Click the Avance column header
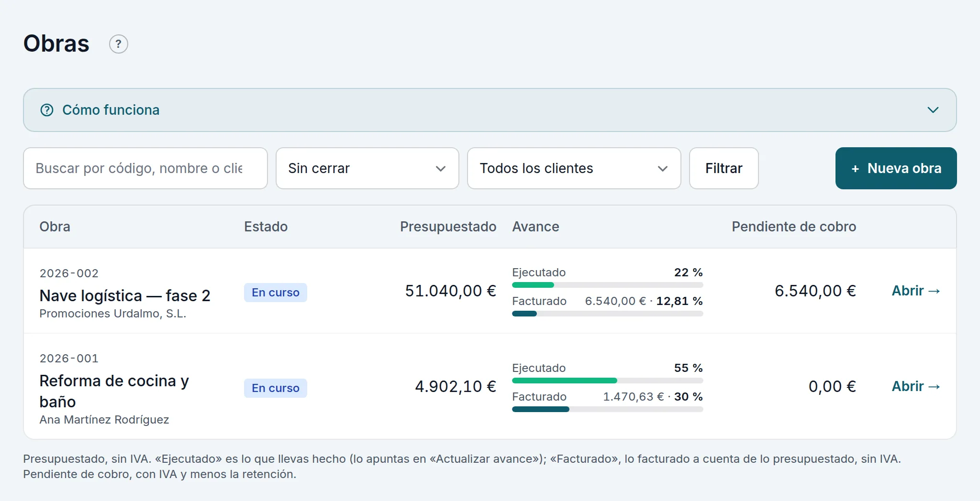Screen dimensions: 980x501 (x=535, y=227)
